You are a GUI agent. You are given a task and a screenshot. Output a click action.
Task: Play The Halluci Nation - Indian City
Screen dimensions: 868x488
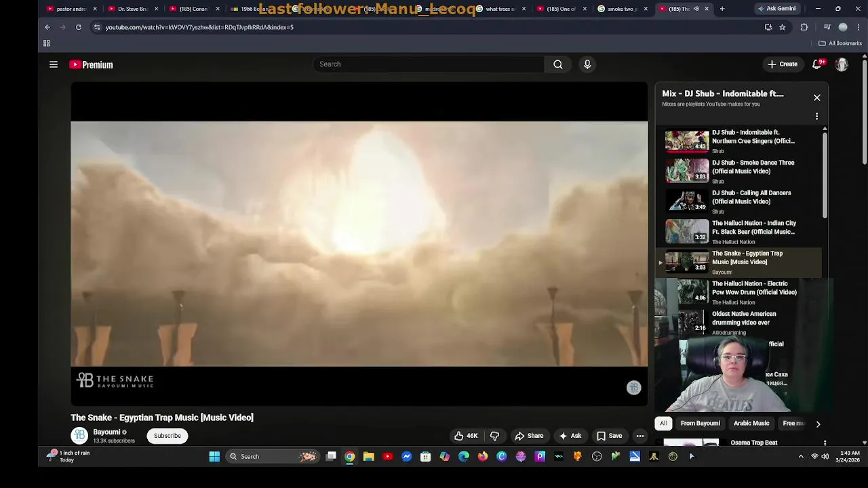pyautogui.click(x=739, y=232)
